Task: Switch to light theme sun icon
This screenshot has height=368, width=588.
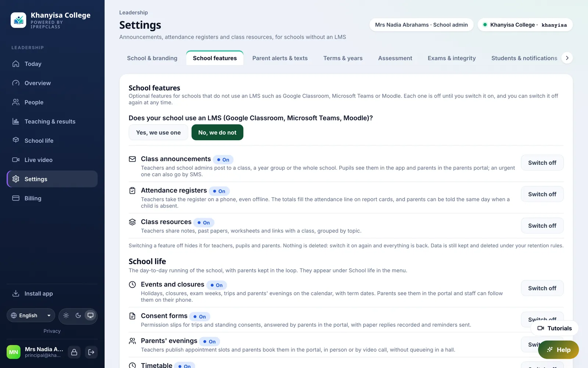Action: tap(66, 315)
